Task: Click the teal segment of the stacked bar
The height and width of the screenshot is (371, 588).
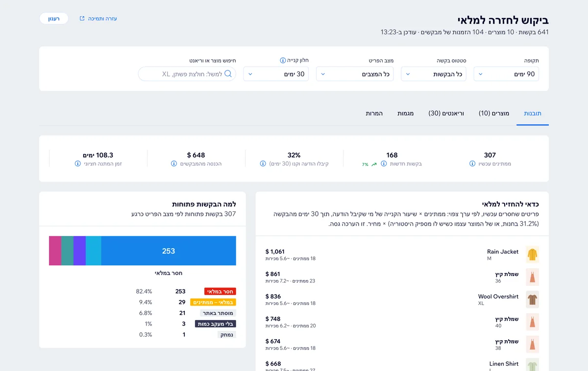Action: tap(67, 251)
